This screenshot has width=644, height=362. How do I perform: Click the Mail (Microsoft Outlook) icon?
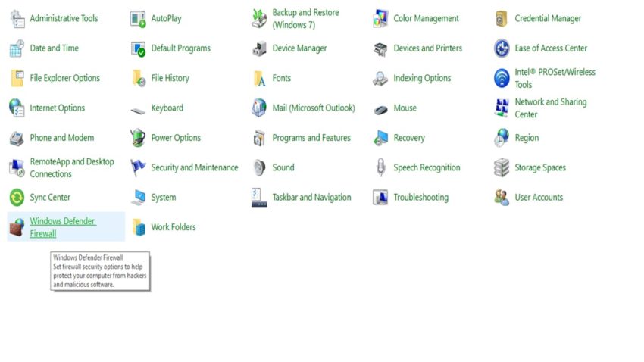coord(259,108)
